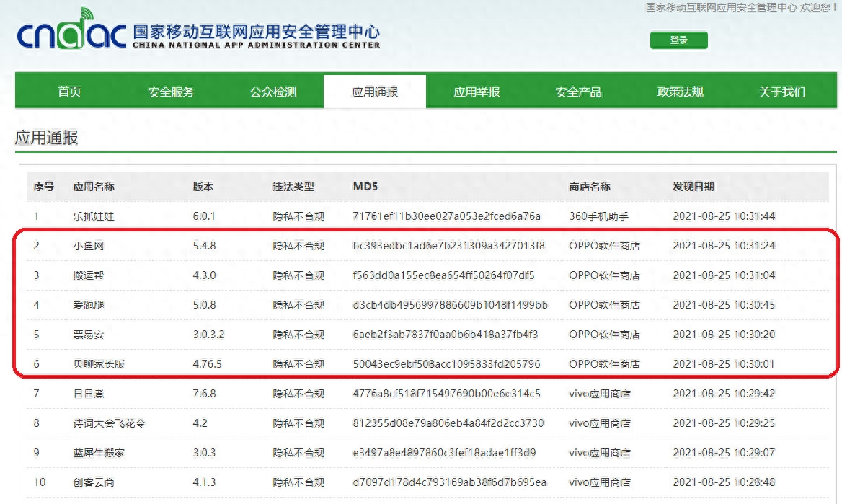Select the active 应用通报 tab
This screenshot has height=504, width=842.
click(374, 91)
